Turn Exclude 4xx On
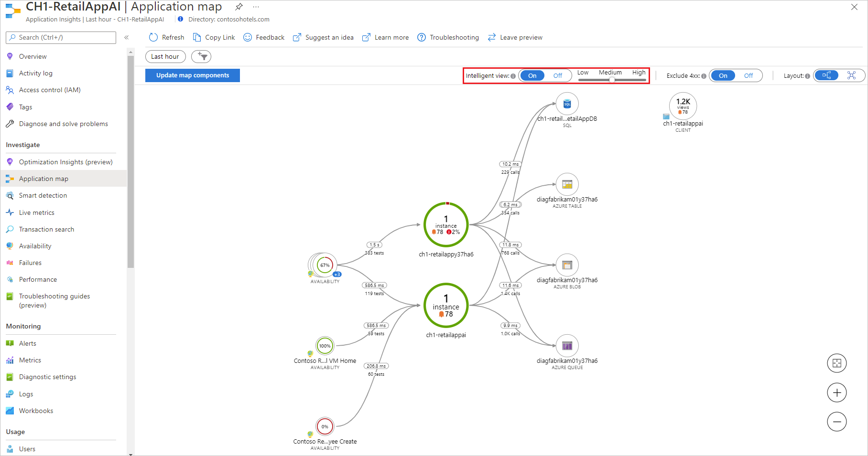The width and height of the screenshot is (868, 456). pyautogui.click(x=723, y=75)
